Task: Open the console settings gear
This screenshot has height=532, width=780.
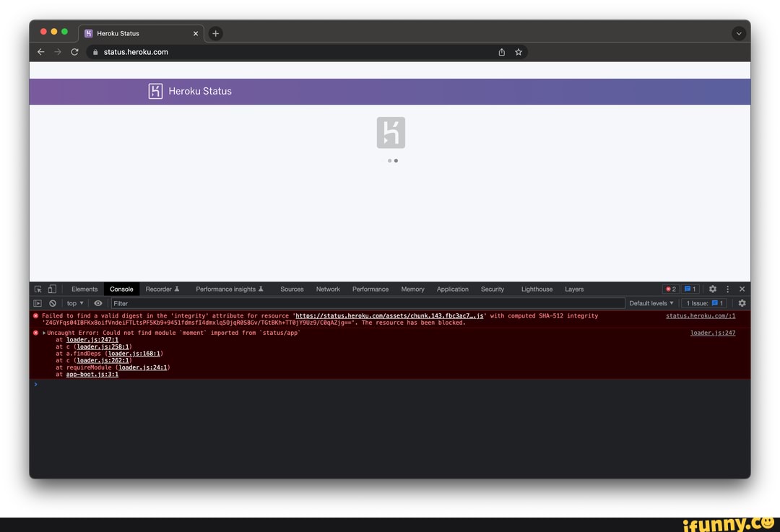Action: pyautogui.click(x=742, y=303)
